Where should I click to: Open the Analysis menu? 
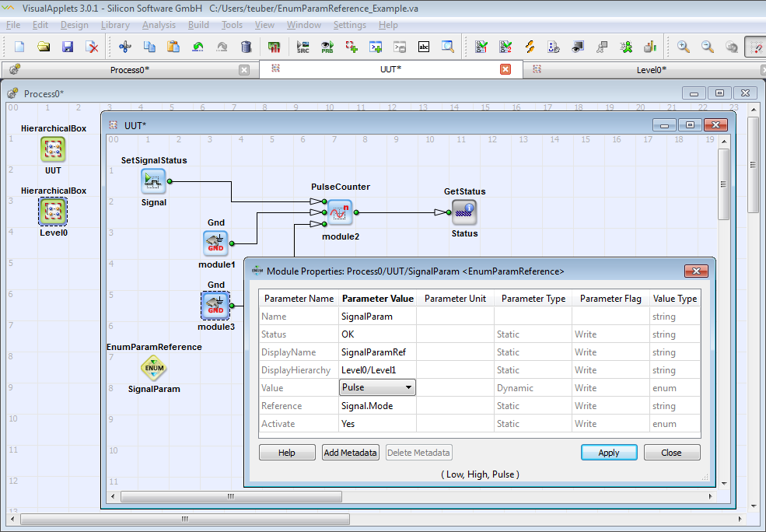pos(159,25)
